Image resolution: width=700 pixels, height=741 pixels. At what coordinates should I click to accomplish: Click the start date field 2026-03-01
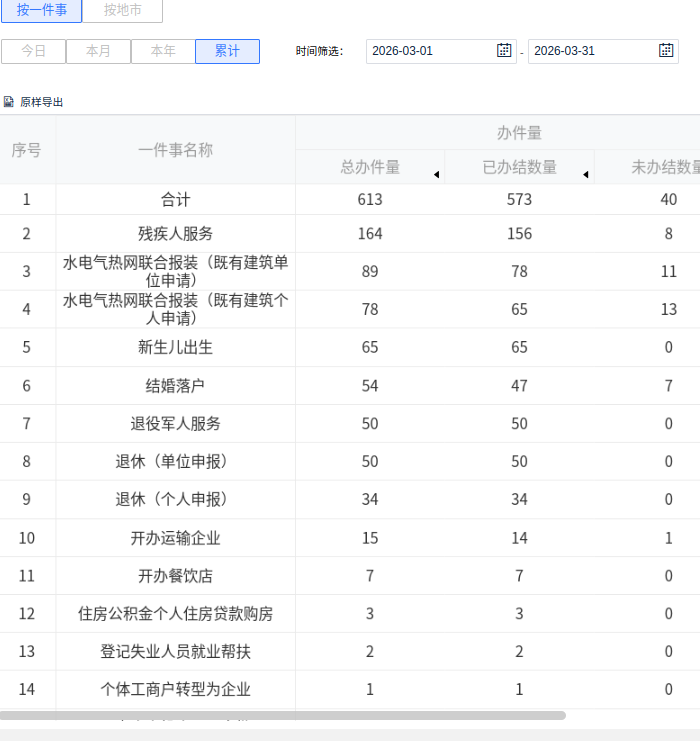430,51
